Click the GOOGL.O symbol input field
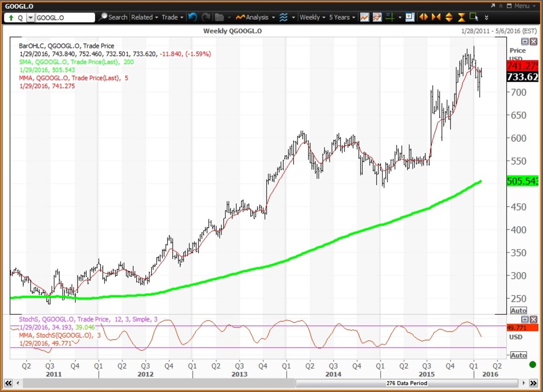543x392 pixels. (x=65, y=18)
